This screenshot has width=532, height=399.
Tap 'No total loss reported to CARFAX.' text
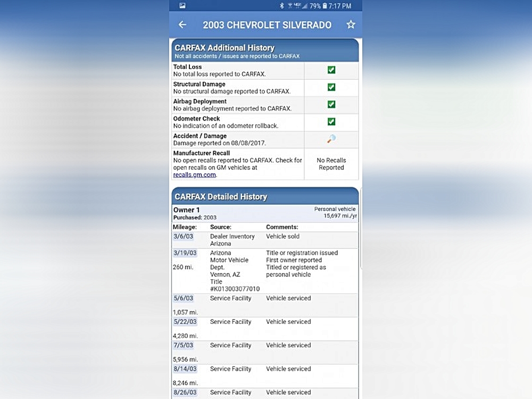tap(220, 74)
